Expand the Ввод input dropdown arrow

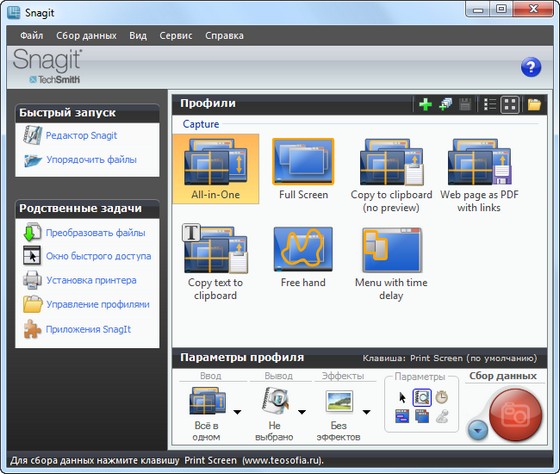tap(237, 412)
